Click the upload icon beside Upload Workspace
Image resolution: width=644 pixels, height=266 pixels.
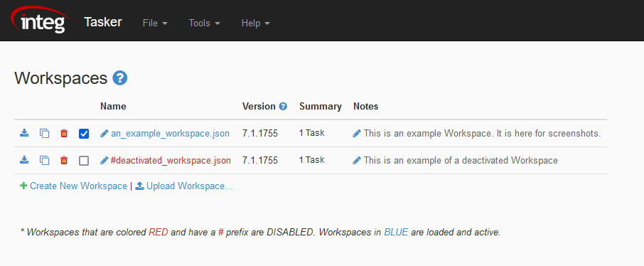pyautogui.click(x=139, y=186)
